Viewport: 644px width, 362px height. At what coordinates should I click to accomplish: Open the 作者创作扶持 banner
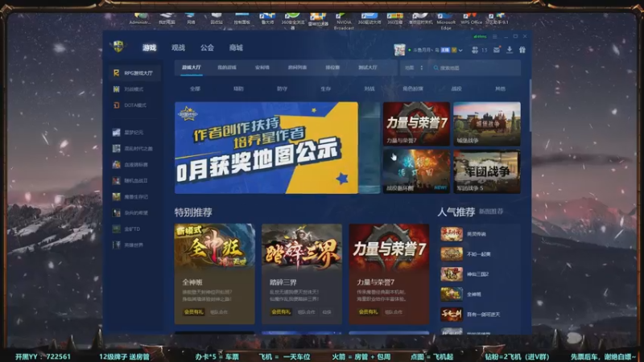click(x=266, y=148)
